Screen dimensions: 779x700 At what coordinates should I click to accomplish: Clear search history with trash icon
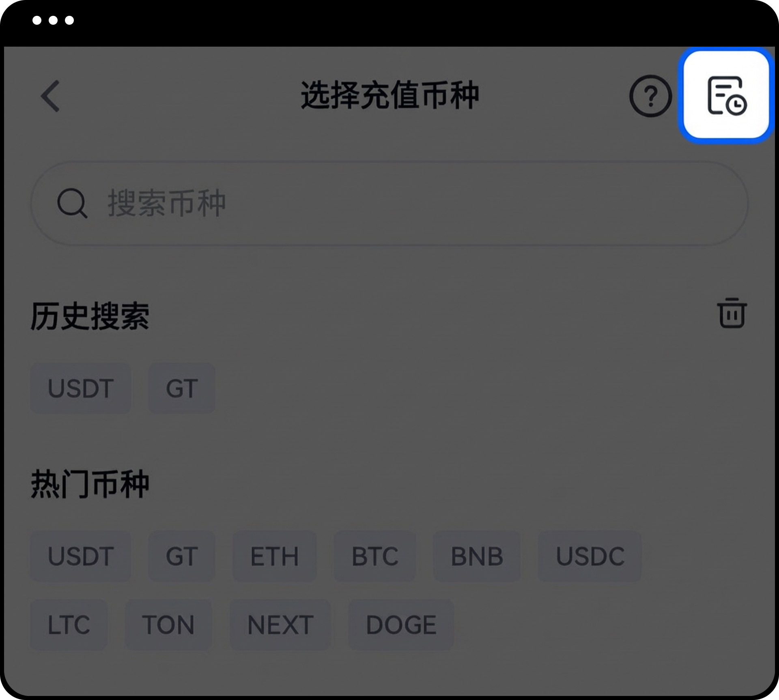pyautogui.click(x=732, y=313)
